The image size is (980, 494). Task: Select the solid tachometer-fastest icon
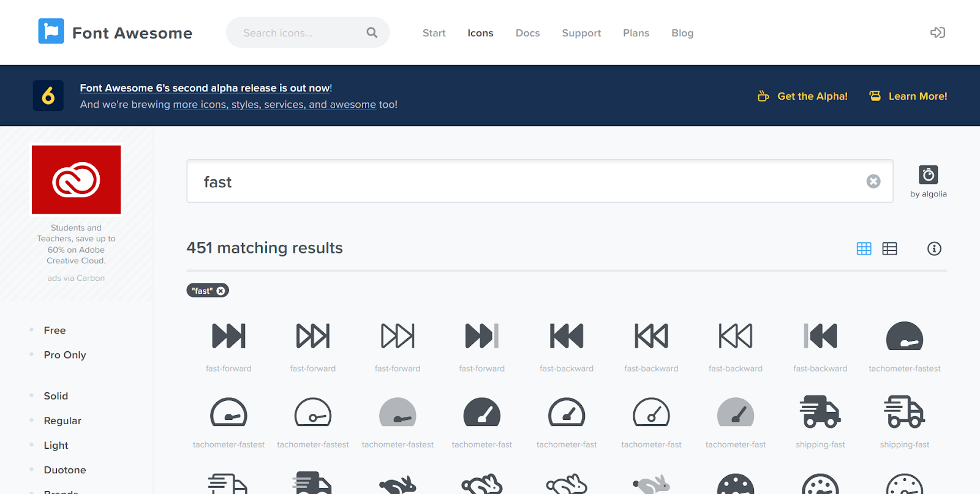click(905, 336)
